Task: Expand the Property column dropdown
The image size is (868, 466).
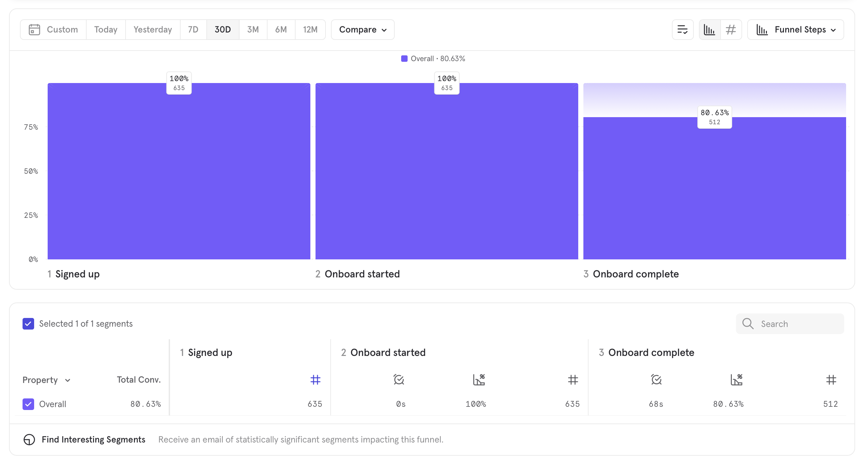Action: pyautogui.click(x=47, y=380)
